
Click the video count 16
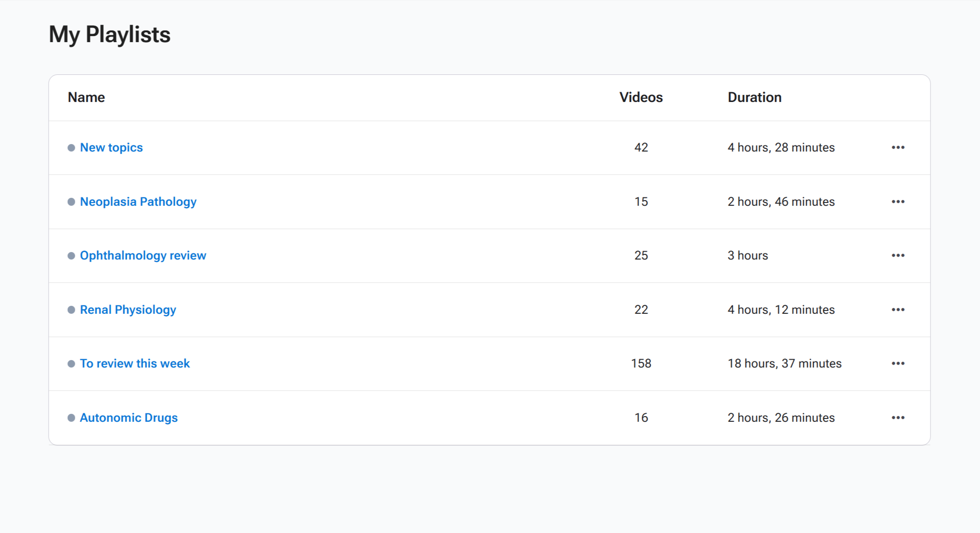tap(641, 418)
